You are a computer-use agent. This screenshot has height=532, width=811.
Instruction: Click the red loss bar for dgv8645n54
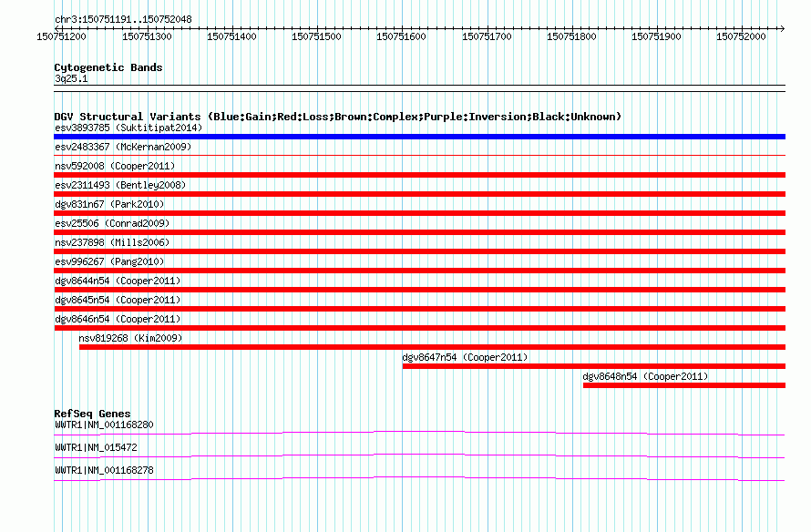coord(419,309)
